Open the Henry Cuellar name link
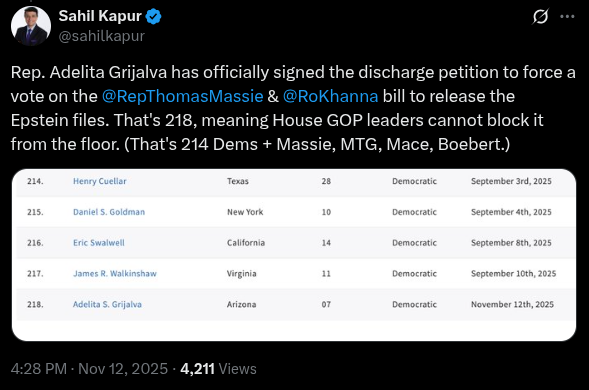 tap(100, 181)
